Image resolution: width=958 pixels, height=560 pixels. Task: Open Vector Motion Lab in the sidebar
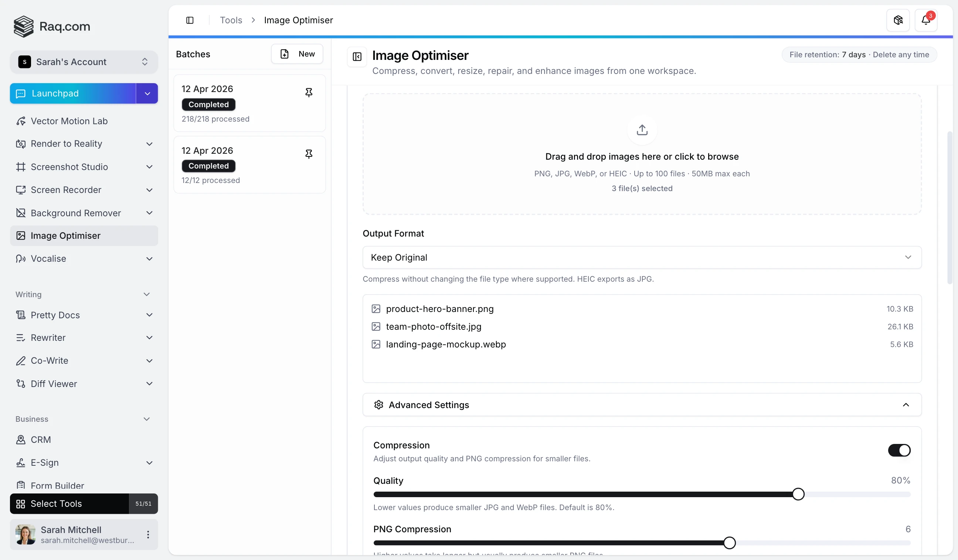coord(69,121)
